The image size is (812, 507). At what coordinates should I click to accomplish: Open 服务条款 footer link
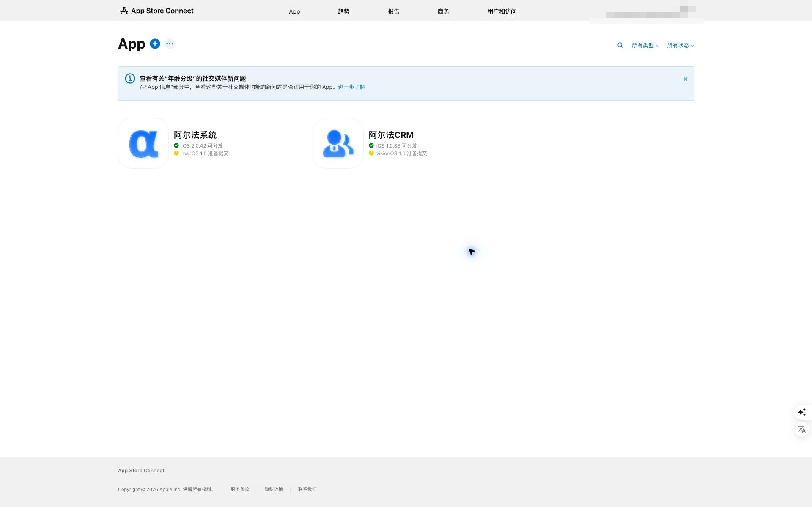(240, 489)
